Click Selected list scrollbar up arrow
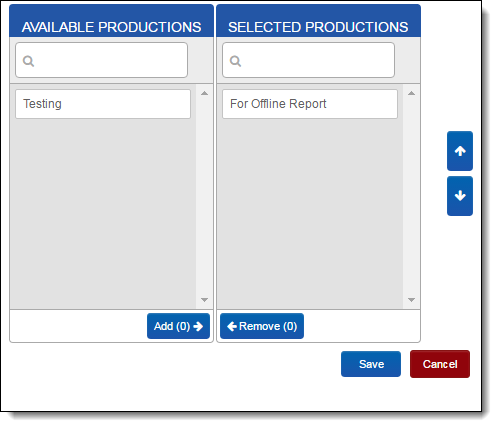This screenshot has width=497, height=427. coord(411,93)
